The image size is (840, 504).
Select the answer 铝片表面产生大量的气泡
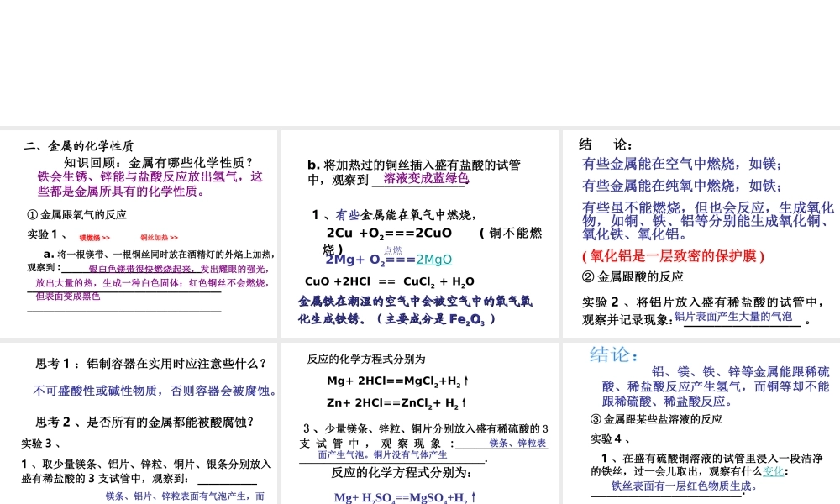click(732, 317)
